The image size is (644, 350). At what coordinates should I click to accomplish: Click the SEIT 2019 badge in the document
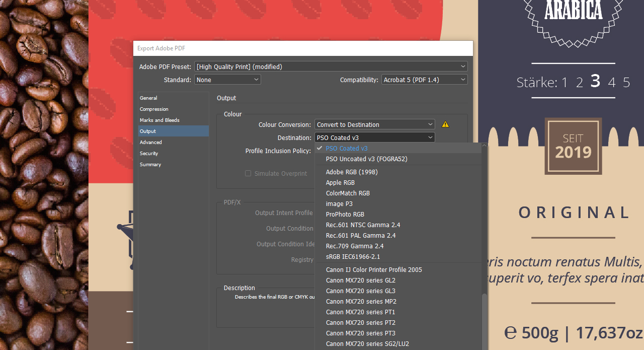click(x=574, y=146)
